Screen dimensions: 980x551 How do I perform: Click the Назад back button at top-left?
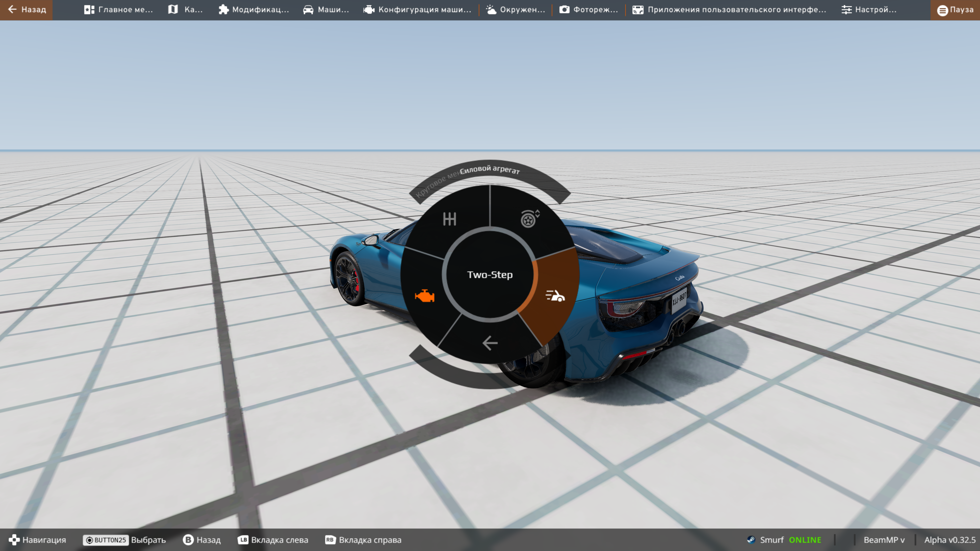[26, 9]
